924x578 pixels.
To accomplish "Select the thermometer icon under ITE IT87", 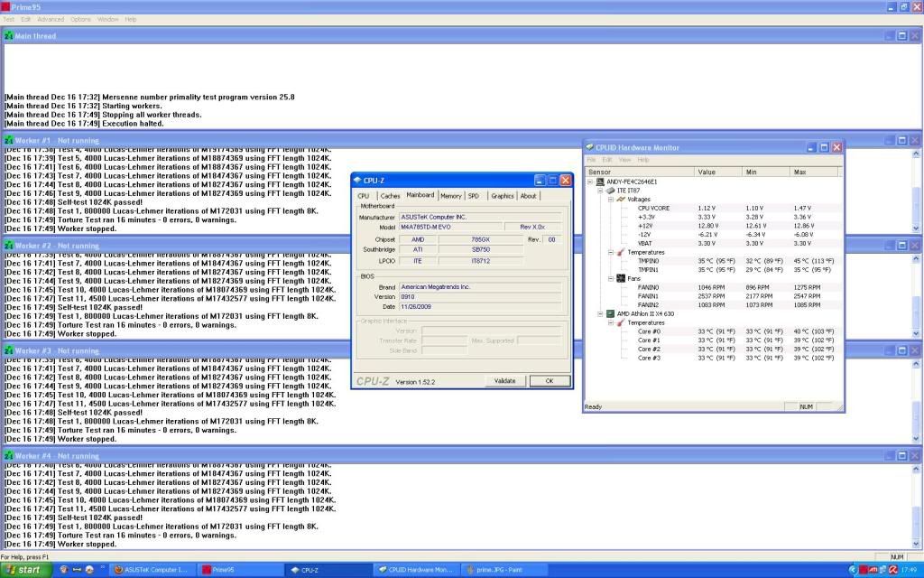I will click(x=621, y=253).
